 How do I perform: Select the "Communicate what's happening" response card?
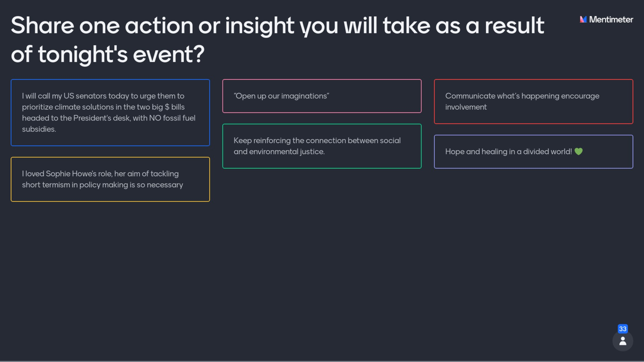tap(533, 102)
